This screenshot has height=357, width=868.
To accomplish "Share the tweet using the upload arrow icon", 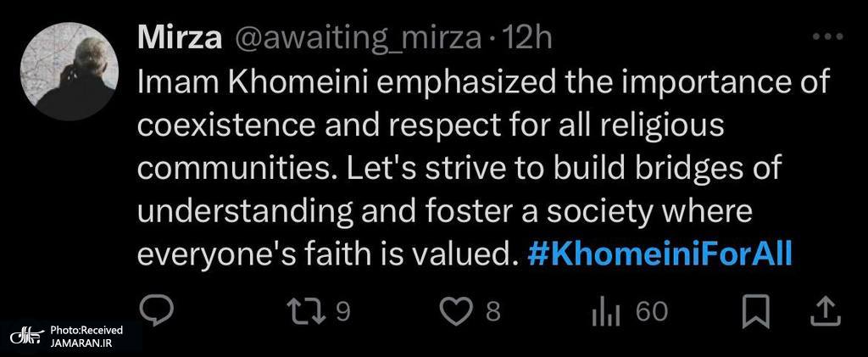I will (x=823, y=311).
